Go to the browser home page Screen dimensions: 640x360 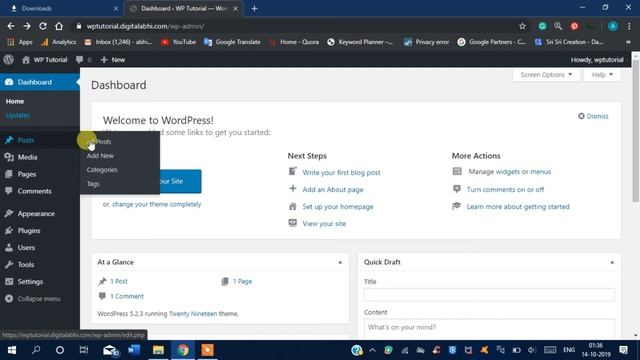tap(59, 26)
